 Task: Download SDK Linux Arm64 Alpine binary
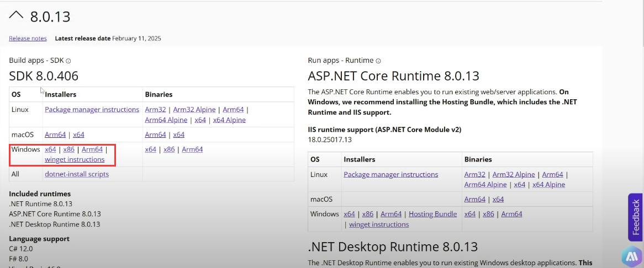pos(166,120)
